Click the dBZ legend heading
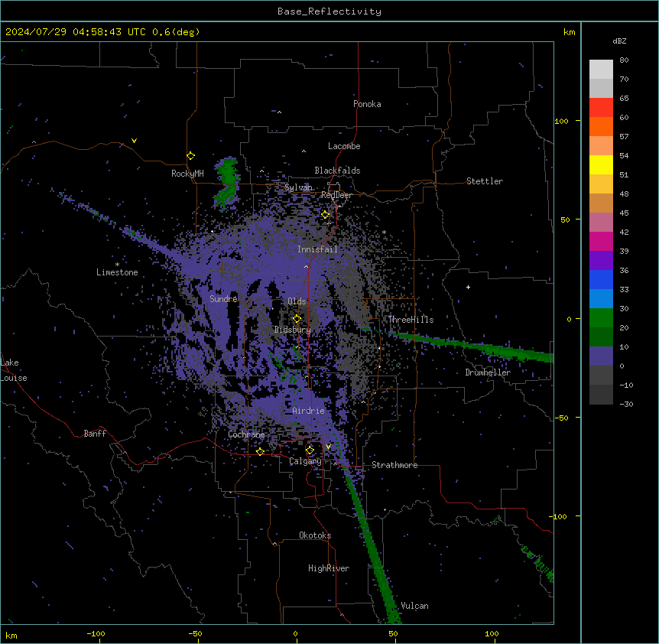659x644 pixels. click(619, 41)
